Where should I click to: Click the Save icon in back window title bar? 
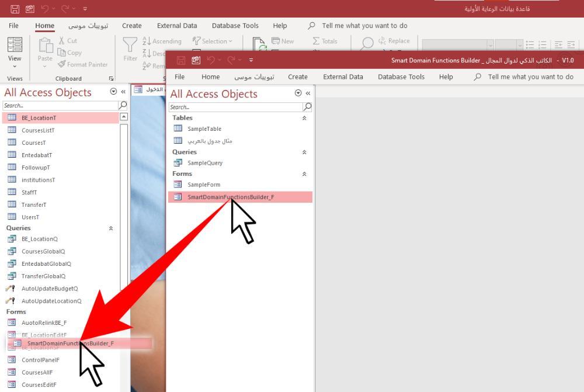(x=15, y=9)
